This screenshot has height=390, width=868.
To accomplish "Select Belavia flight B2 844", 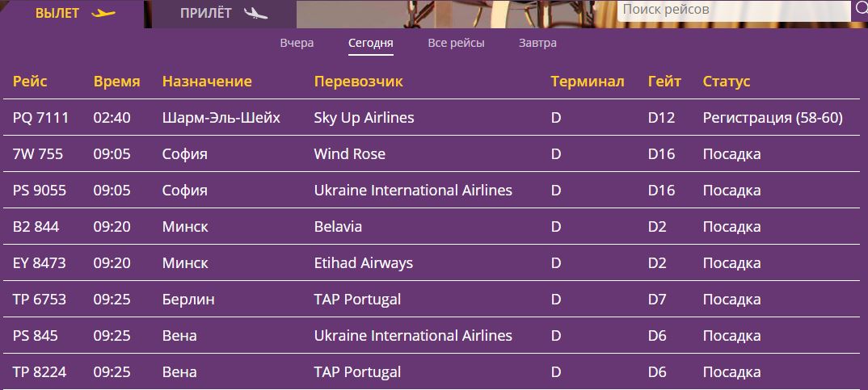I will [x=36, y=227].
